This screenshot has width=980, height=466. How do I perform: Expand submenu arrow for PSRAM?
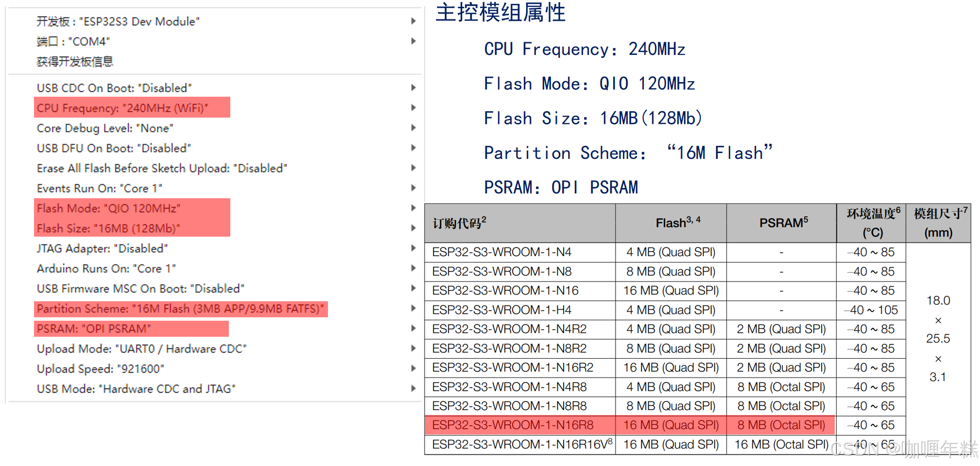tap(413, 328)
